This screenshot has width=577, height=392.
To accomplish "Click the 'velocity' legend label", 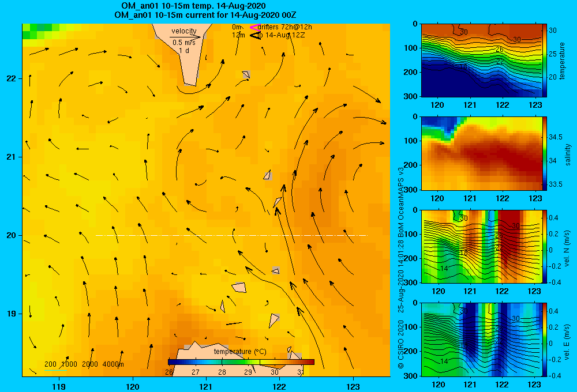I will pos(184,31).
